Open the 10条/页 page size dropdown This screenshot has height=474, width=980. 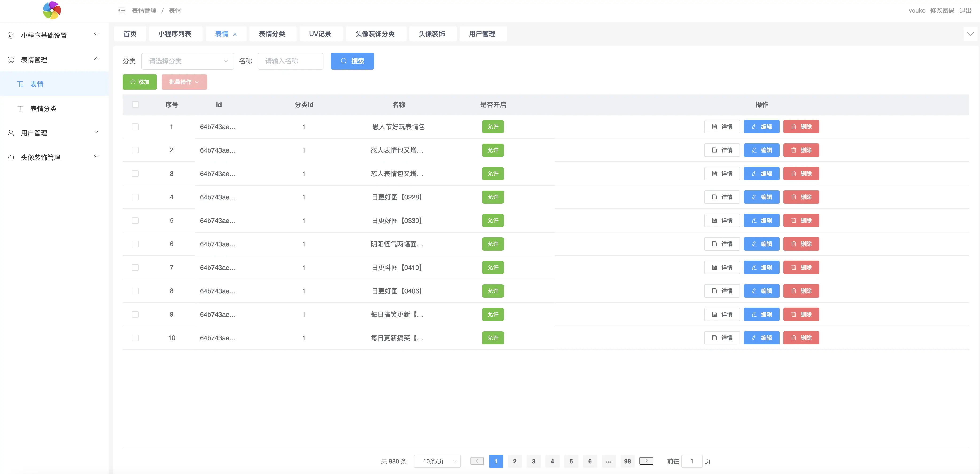(437, 461)
